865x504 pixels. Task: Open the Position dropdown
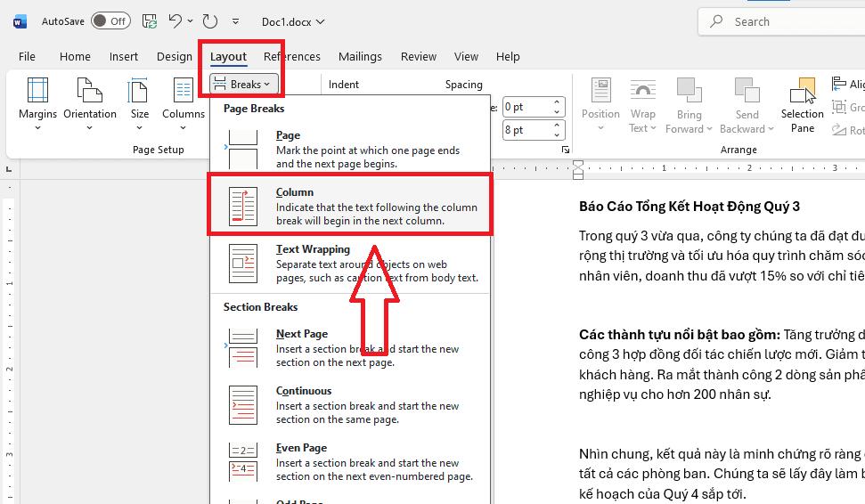600,105
